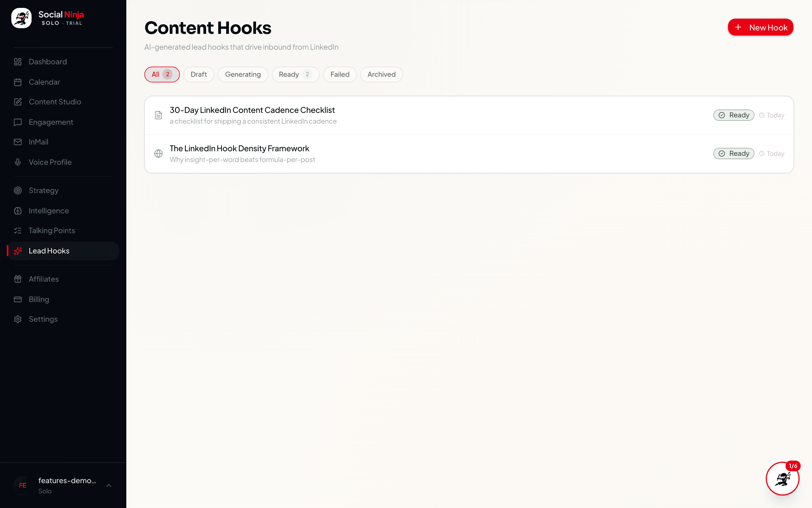Image resolution: width=812 pixels, height=508 pixels.
Task: Go to Billing
Action: tap(63, 299)
